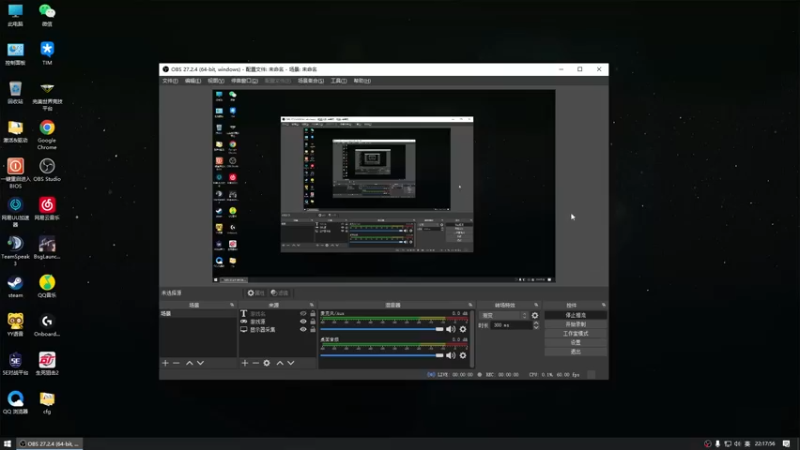
Task: Open source properties via the gear in Sources
Action: pos(267,363)
